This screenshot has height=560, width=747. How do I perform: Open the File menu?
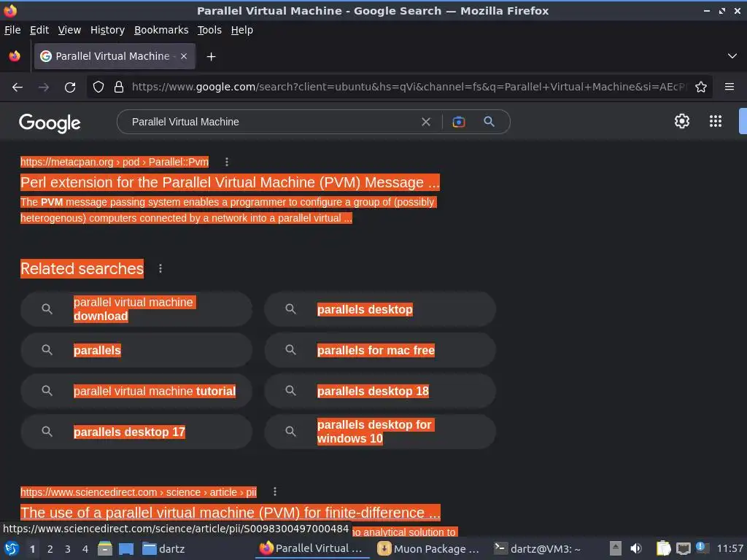tap(12, 30)
